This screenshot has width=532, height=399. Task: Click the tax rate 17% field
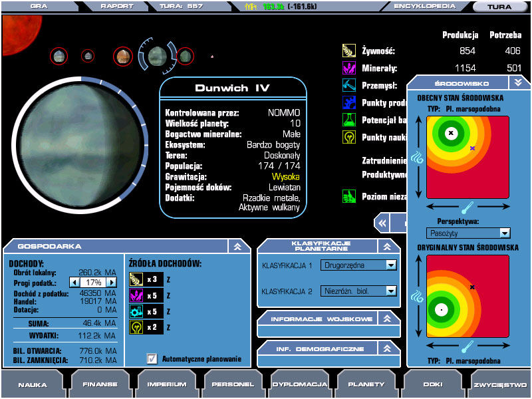[x=93, y=282]
